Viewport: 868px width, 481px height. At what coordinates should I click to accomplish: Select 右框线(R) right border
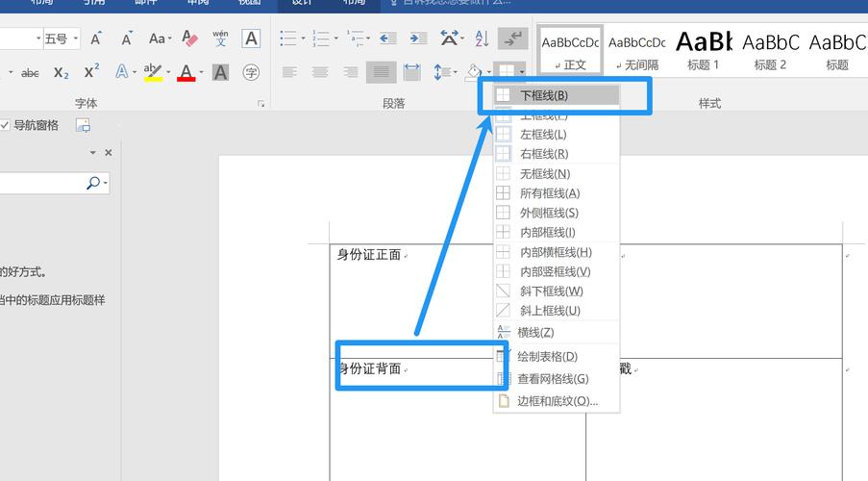(x=557, y=154)
